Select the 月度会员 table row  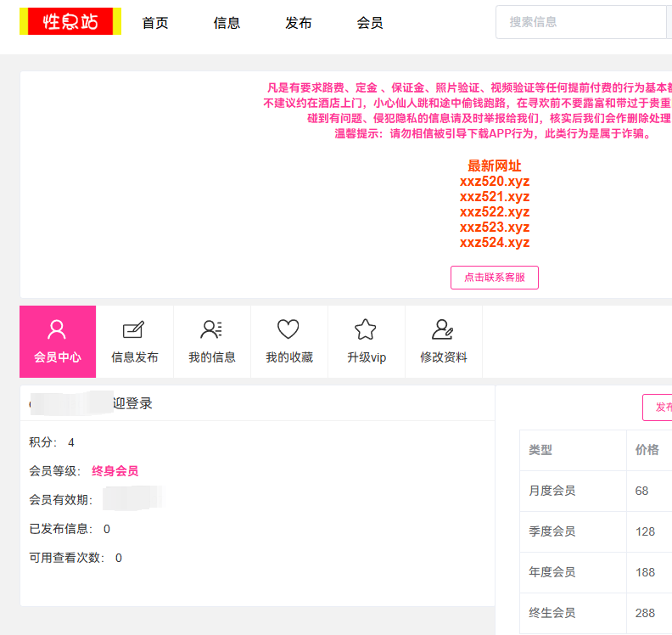coord(596,491)
